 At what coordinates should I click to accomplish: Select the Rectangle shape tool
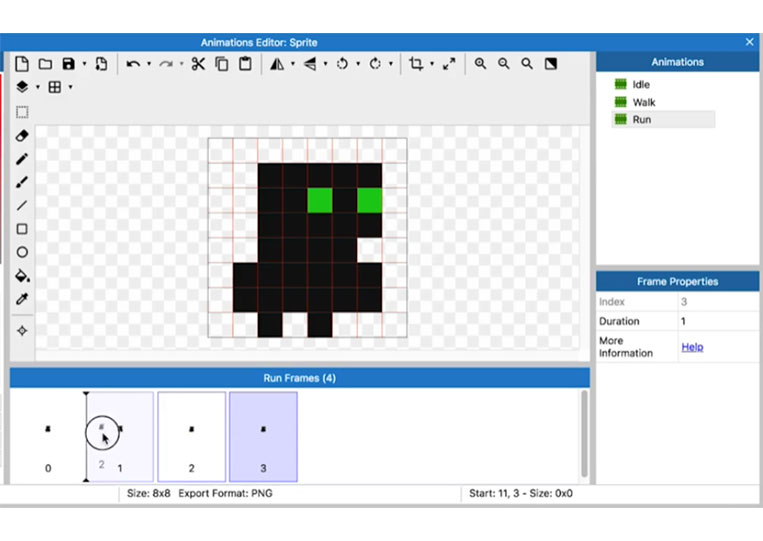(x=22, y=229)
